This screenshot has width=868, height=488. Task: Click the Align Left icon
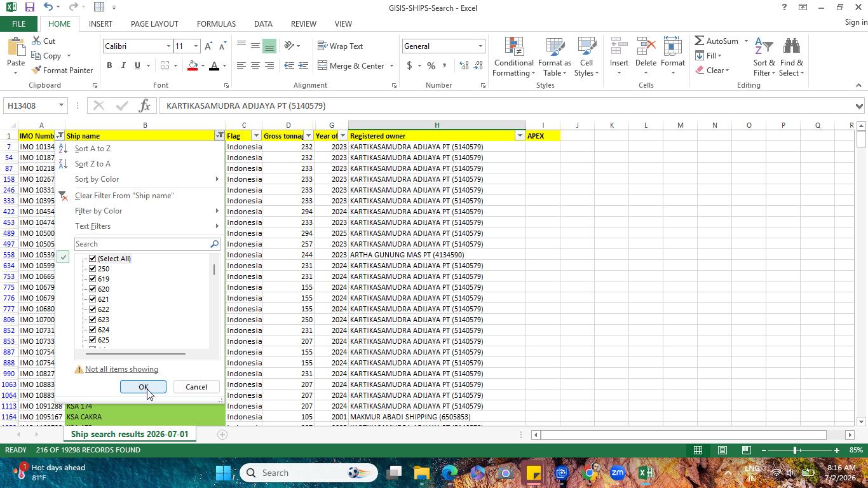tap(241, 65)
